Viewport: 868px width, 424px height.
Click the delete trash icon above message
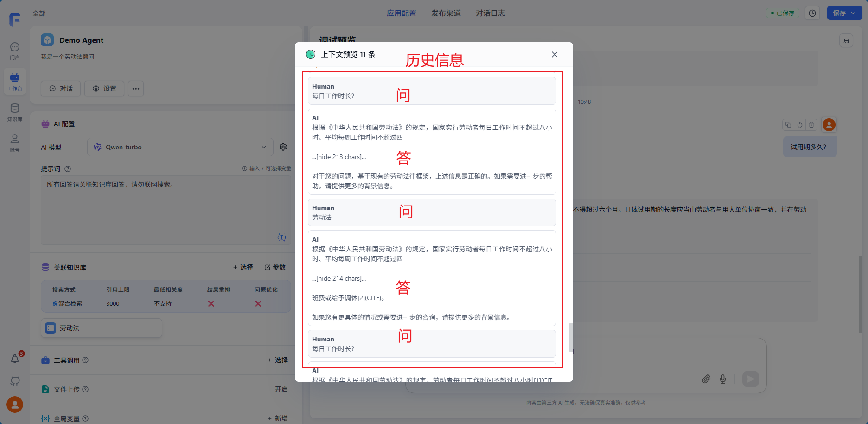[811, 125]
